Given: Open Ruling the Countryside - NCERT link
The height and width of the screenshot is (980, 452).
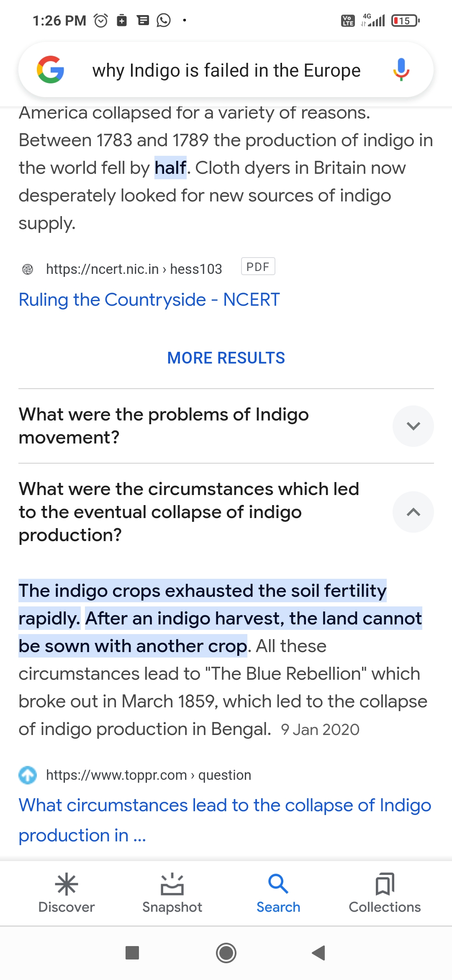Looking at the screenshot, I should [149, 299].
